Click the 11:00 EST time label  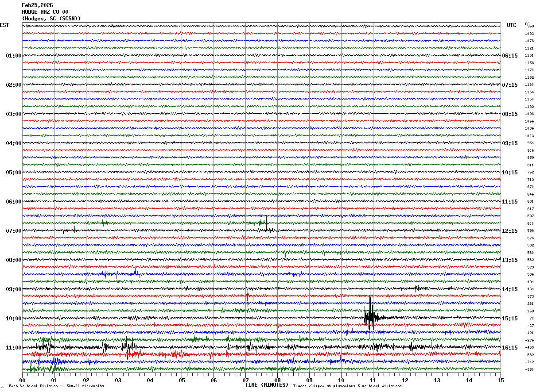tap(14, 348)
